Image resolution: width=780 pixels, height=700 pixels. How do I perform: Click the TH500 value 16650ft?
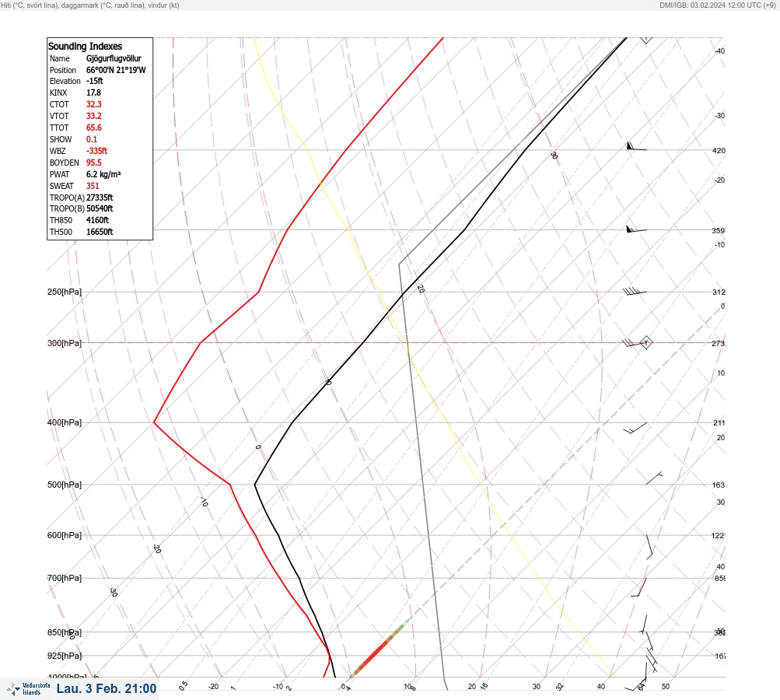click(x=100, y=232)
